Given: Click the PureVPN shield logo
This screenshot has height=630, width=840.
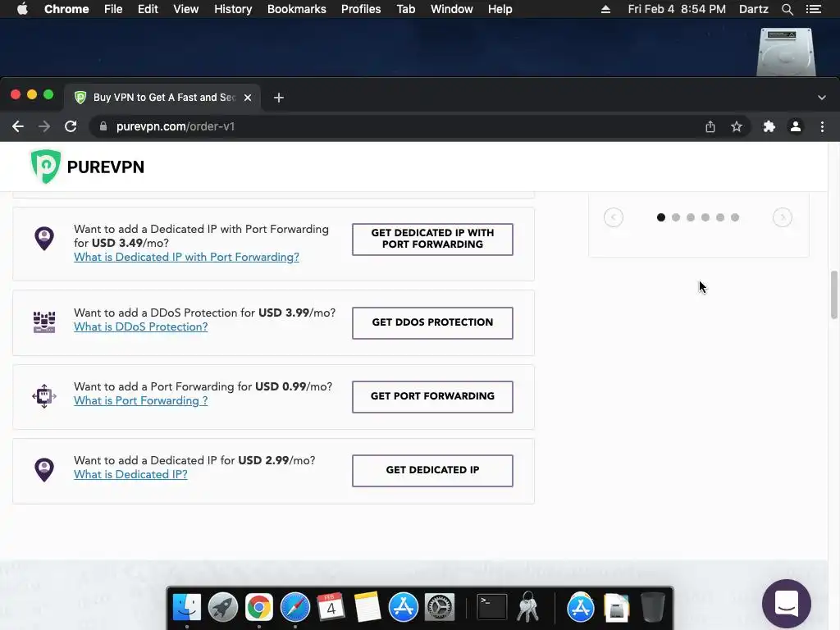Looking at the screenshot, I should pyautogui.click(x=45, y=167).
